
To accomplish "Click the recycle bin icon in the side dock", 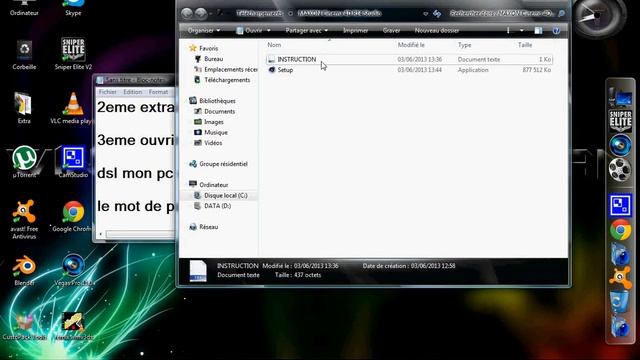I will (620, 302).
